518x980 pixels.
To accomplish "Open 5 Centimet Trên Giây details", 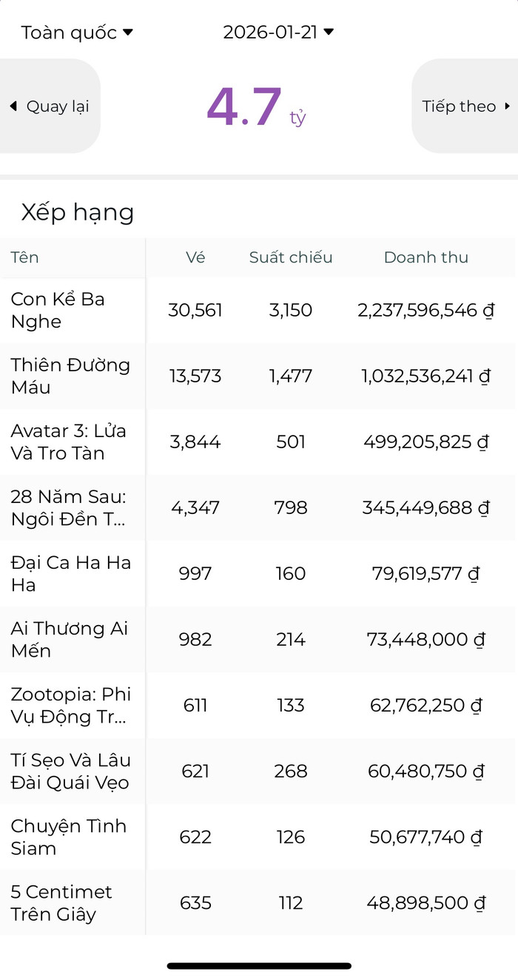I will pyautogui.click(x=61, y=902).
